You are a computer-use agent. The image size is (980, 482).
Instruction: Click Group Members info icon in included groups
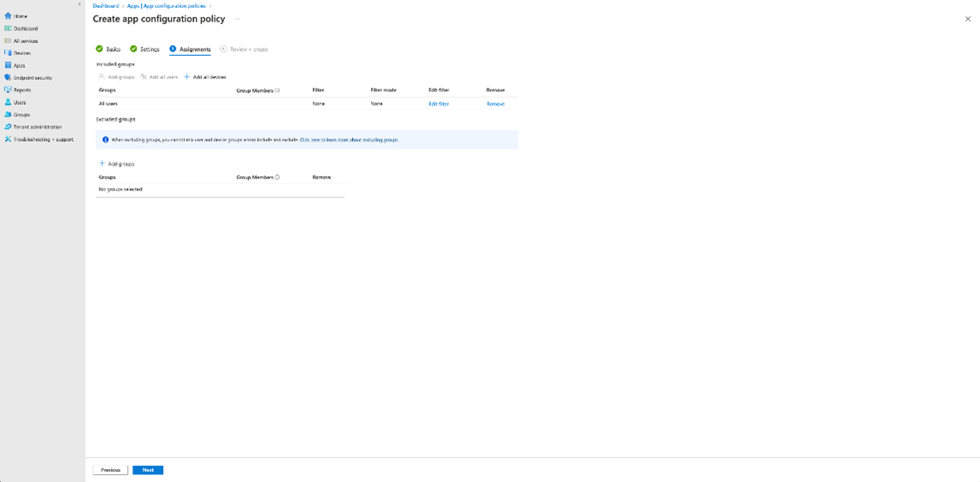point(277,90)
